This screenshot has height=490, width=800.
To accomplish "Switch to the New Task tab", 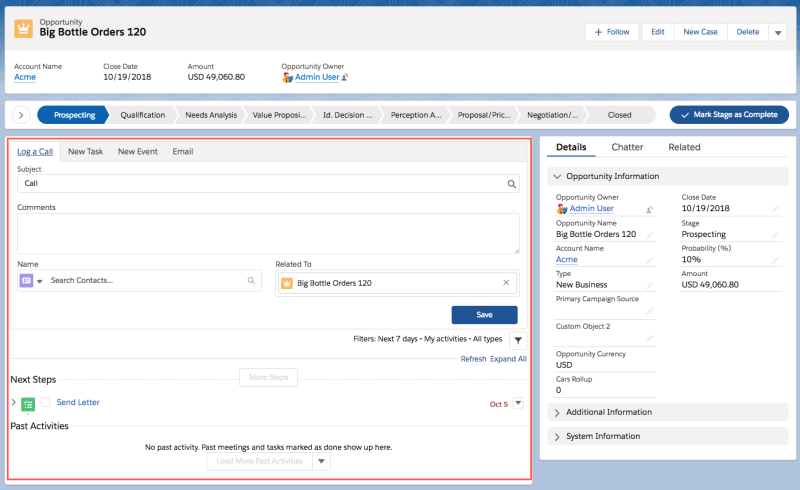I will [85, 152].
